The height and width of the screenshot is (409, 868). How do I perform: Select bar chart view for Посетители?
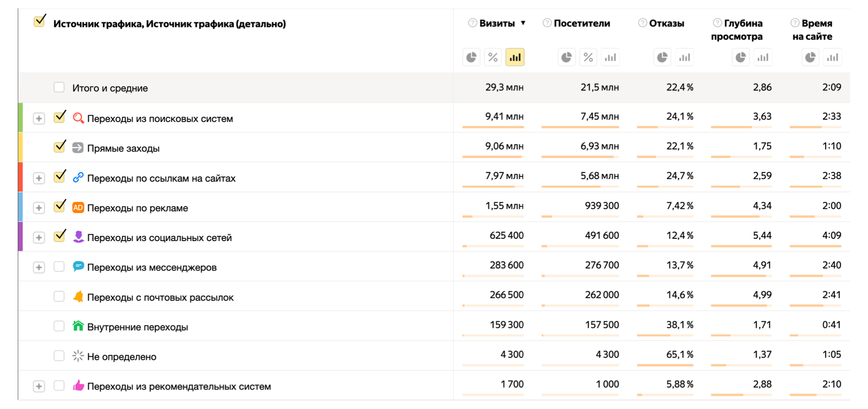(610, 57)
